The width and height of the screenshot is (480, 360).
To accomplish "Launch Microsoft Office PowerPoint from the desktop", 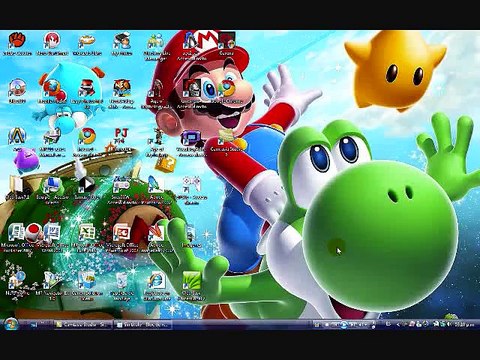I will tap(122, 232).
